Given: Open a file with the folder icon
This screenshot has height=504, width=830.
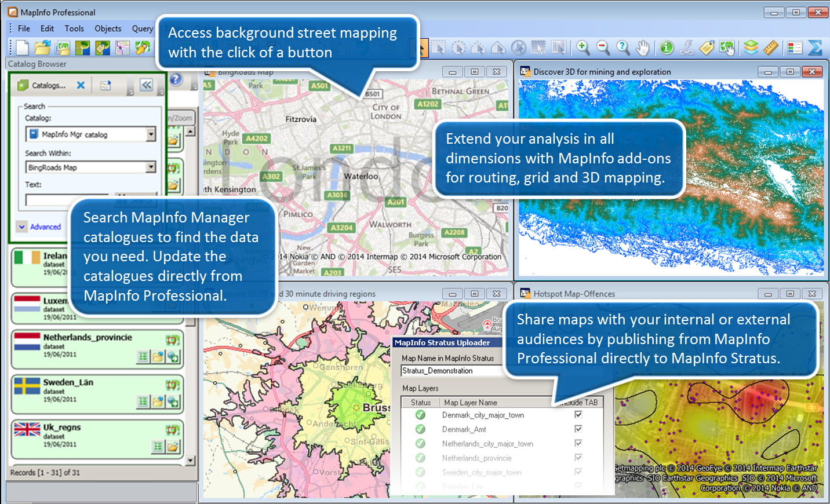Looking at the screenshot, I should [42, 48].
